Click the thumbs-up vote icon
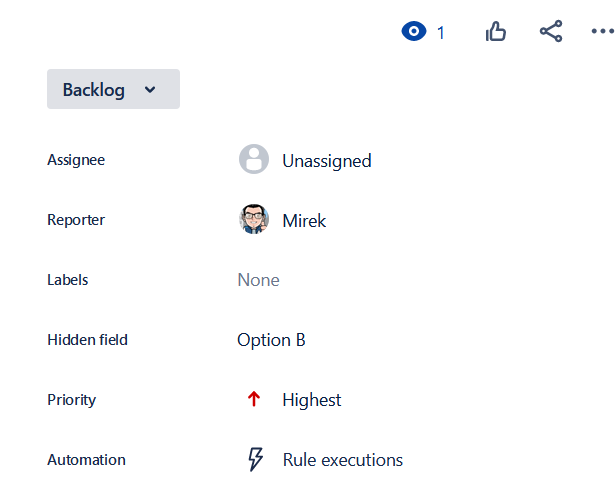 point(496,32)
